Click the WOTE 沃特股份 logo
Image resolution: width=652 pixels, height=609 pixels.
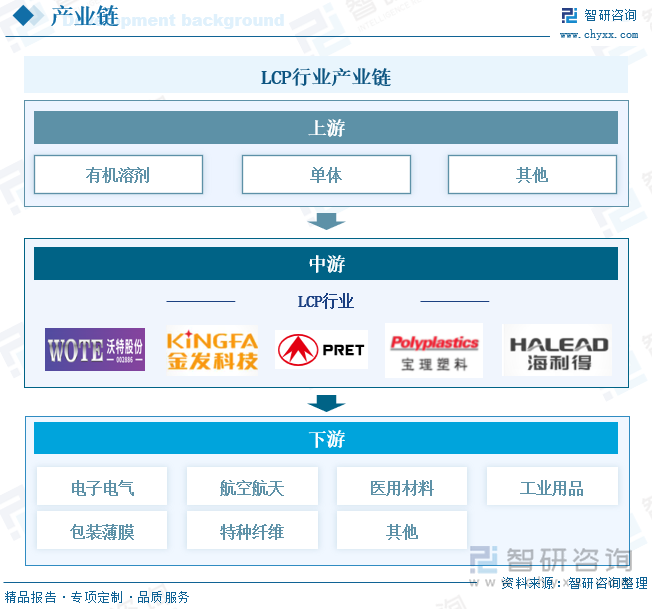[95, 349]
